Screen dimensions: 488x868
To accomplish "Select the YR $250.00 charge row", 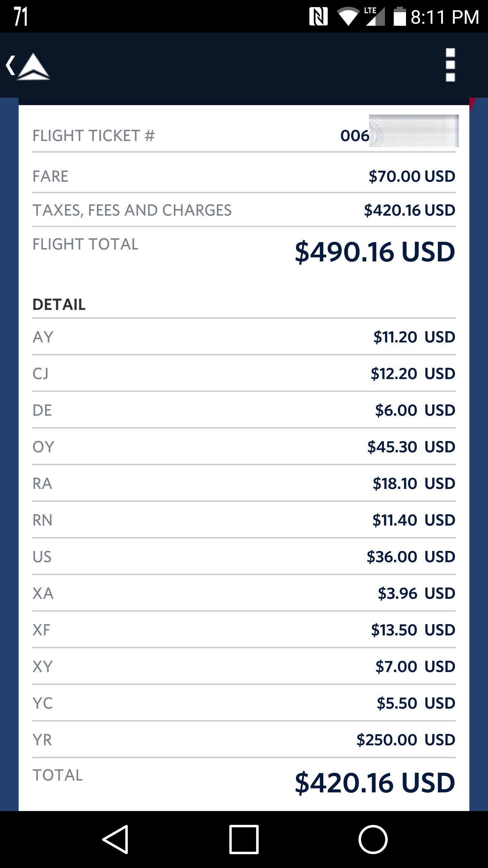I will tap(244, 740).
